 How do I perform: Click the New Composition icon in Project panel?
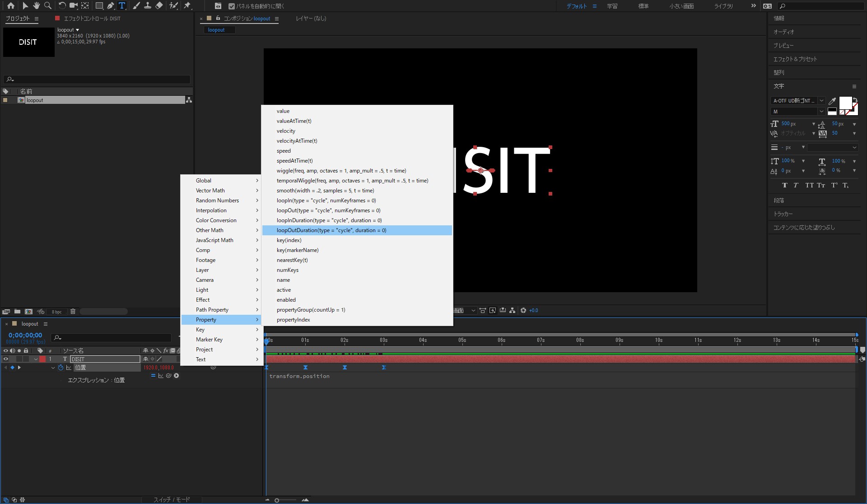click(x=28, y=312)
